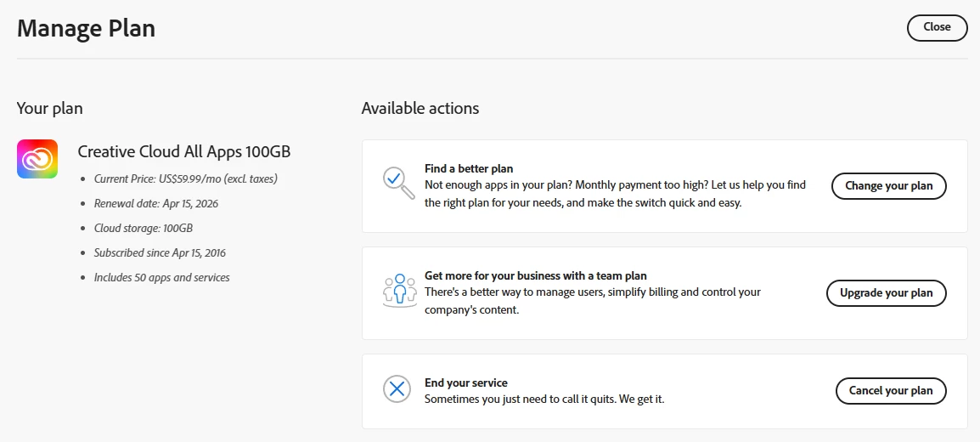Select the Creative Cloud All Apps 100GB title
This screenshot has width=980, height=442.
(x=184, y=151)
